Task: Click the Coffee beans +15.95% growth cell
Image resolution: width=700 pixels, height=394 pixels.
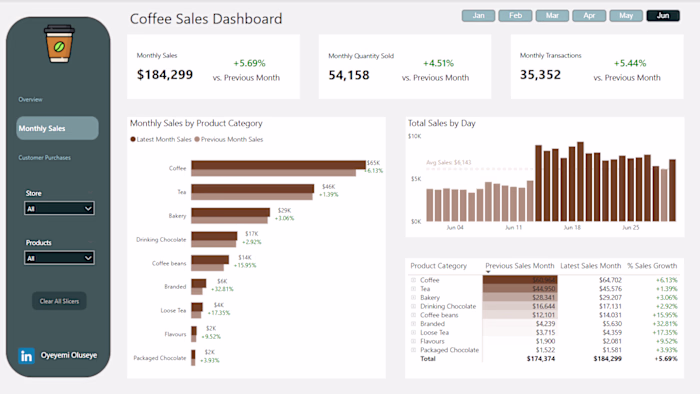Action: pos(665,315)
